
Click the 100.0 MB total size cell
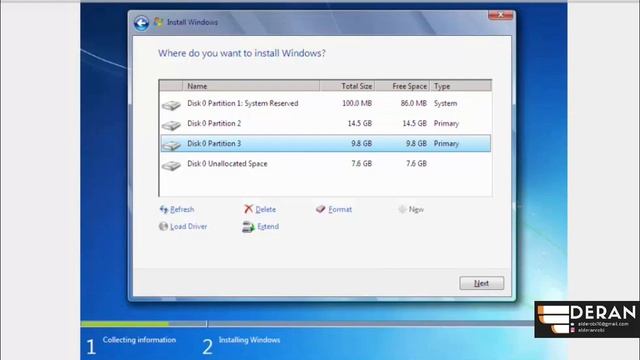[x=357, y=104]
